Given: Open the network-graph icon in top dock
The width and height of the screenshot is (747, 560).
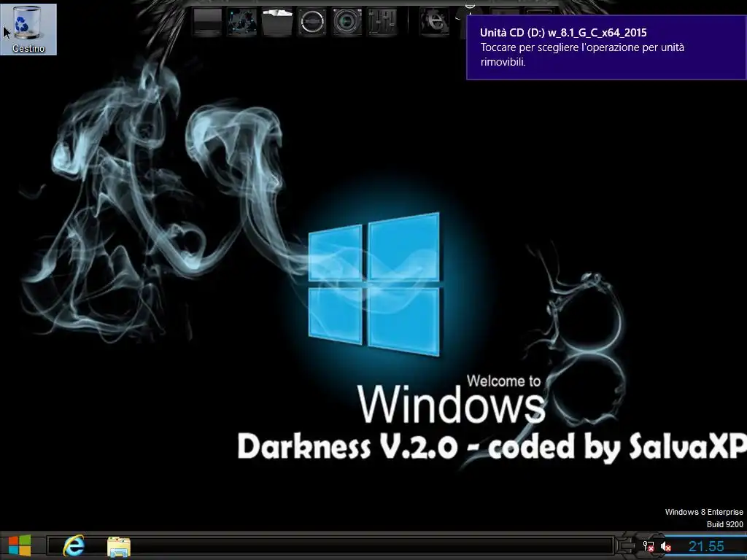Looking at the screenshot, I should [242, 21].
